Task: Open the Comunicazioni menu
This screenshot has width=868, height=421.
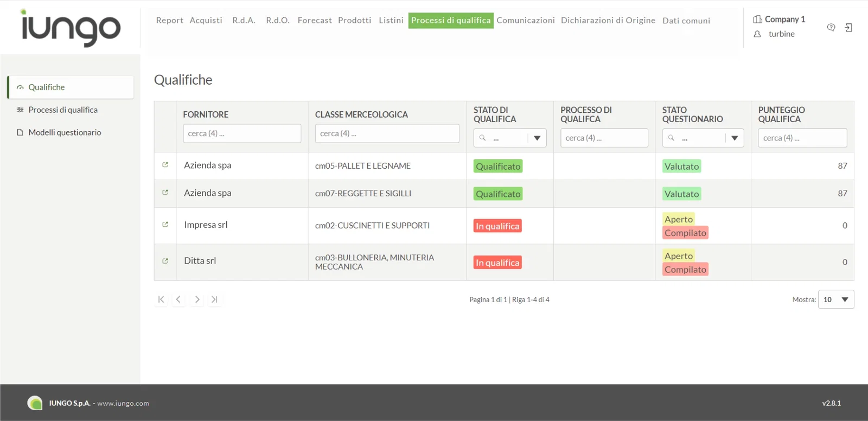Action: click(x=526, y=21)
